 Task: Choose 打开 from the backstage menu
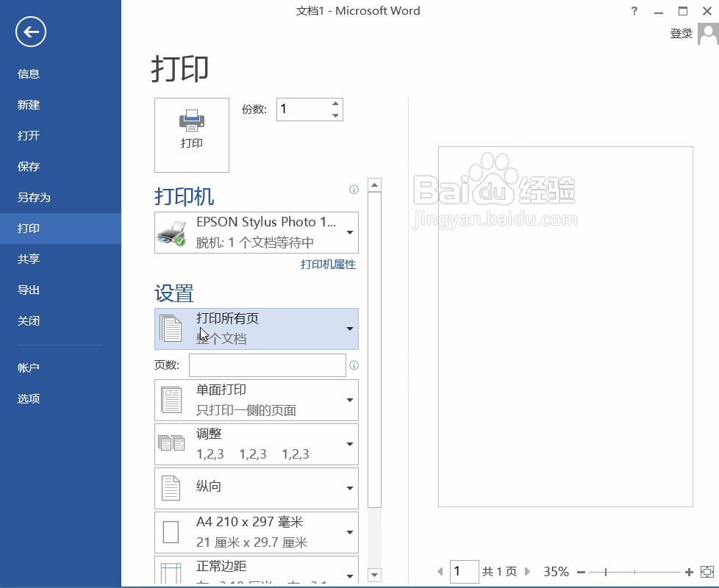[29, 136]
